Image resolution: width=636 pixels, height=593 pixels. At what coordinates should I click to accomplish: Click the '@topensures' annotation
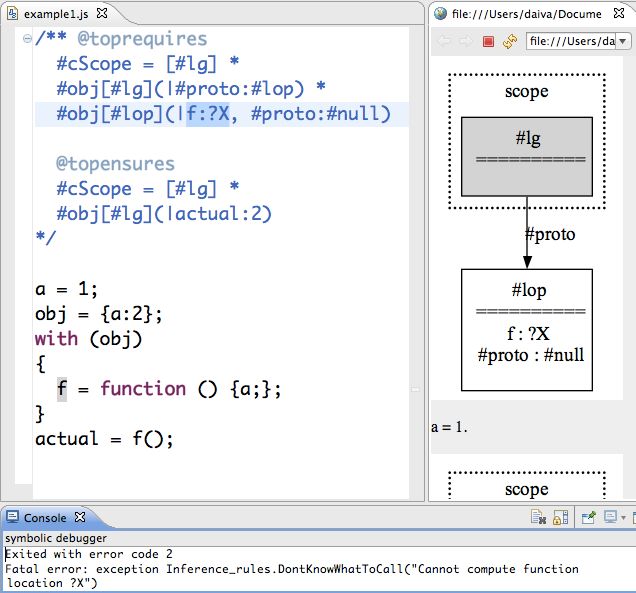(x=115, y=164)
